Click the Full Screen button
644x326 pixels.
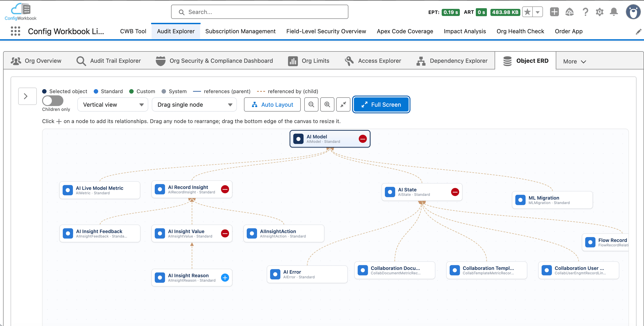point(381,105)
